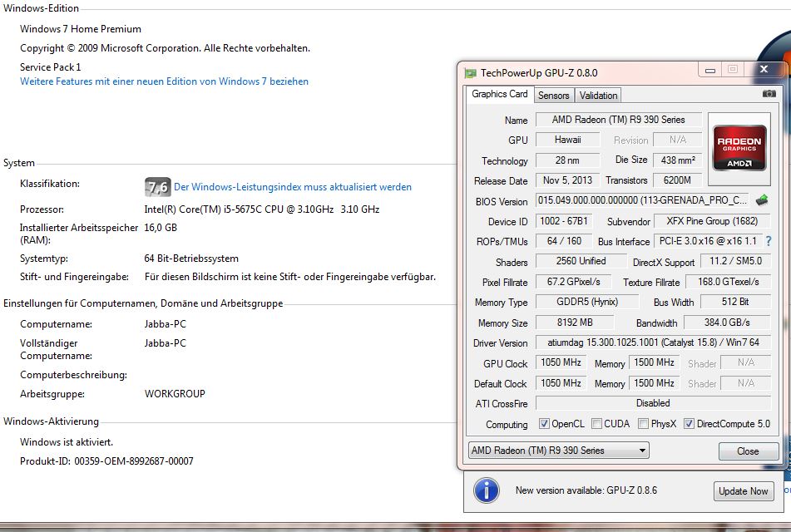Click the 'Windows ist aktiviert.' text

(x=67, y=442)
